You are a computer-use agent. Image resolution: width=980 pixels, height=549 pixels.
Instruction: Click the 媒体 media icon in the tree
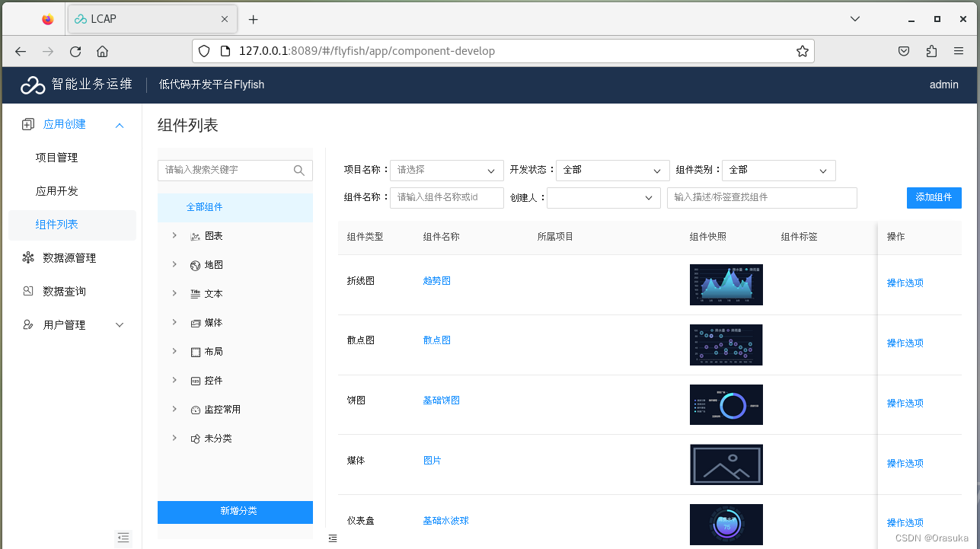193,322
